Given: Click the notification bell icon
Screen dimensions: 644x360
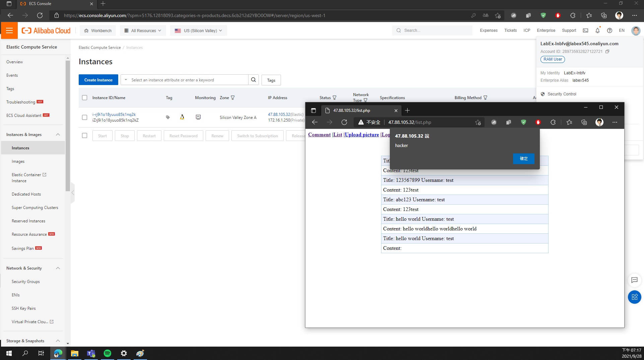Looking at the screenshot, I should click(x=597, y=30).
